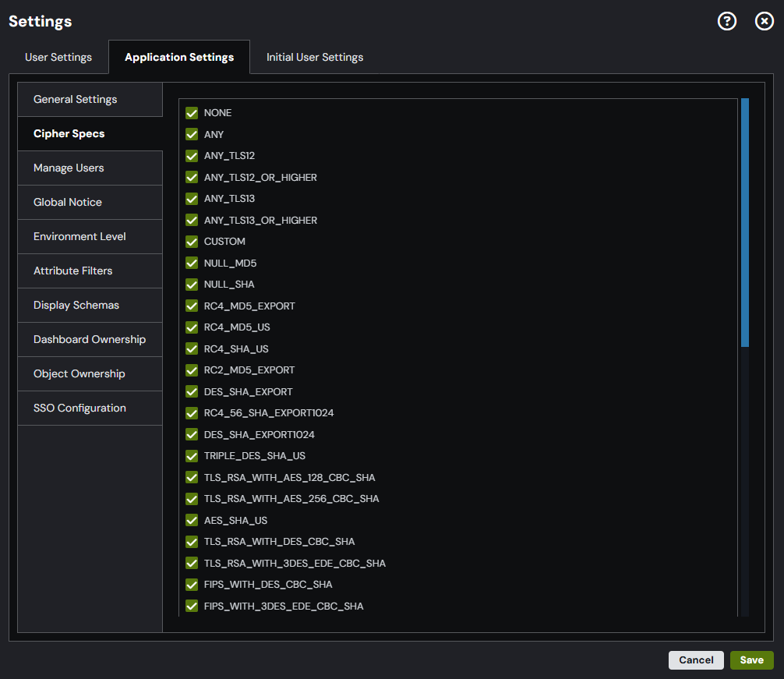Image resolution: width=784 pixels, height=679 pixels.
Task: Disable the NULL_SHA checkbox
Action: click(192, 285)
